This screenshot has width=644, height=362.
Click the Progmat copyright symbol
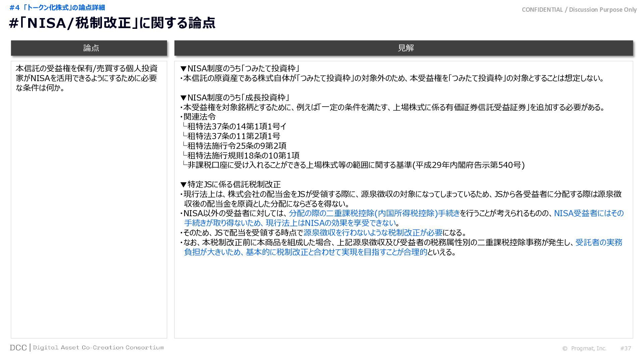click(x=565, y=349)
